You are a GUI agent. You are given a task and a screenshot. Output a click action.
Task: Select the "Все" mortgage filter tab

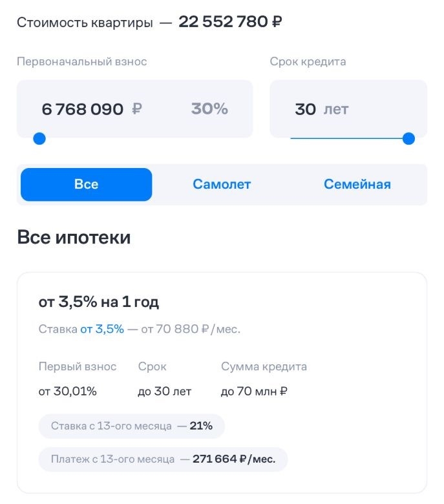pyautogui.click(x=86, y=185)
